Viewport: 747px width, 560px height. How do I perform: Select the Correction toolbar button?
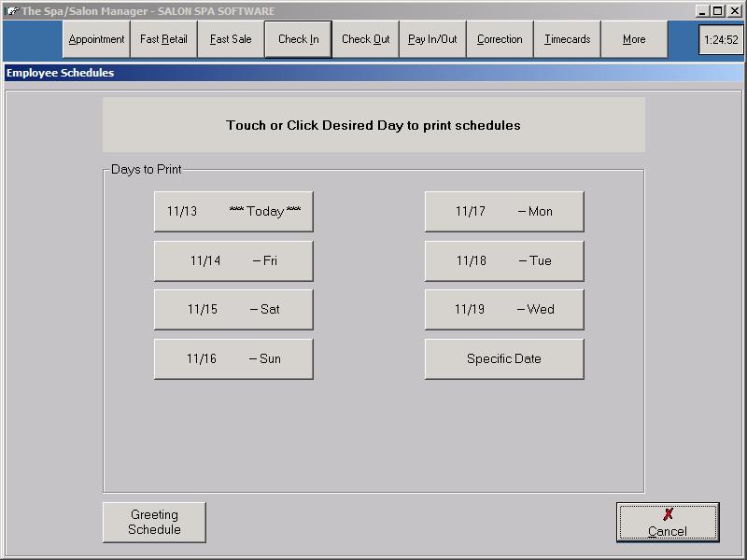(x=500, y=39)
